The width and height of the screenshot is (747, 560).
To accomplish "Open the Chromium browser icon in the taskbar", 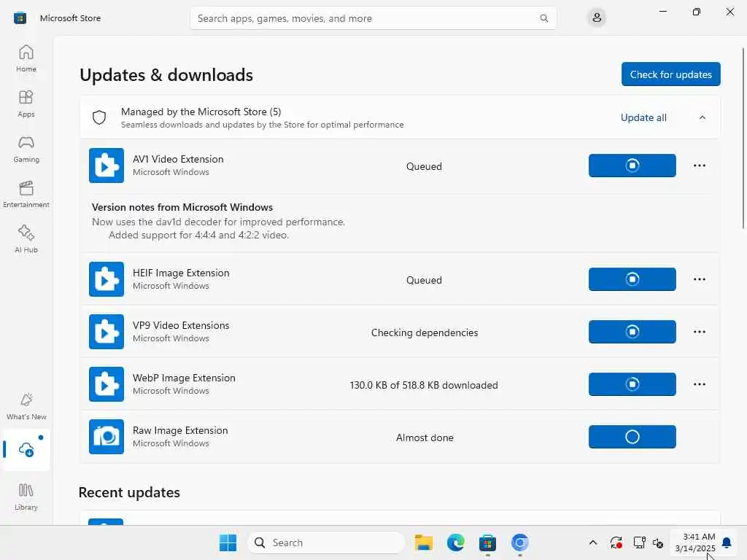I will [x=519, y=542].
